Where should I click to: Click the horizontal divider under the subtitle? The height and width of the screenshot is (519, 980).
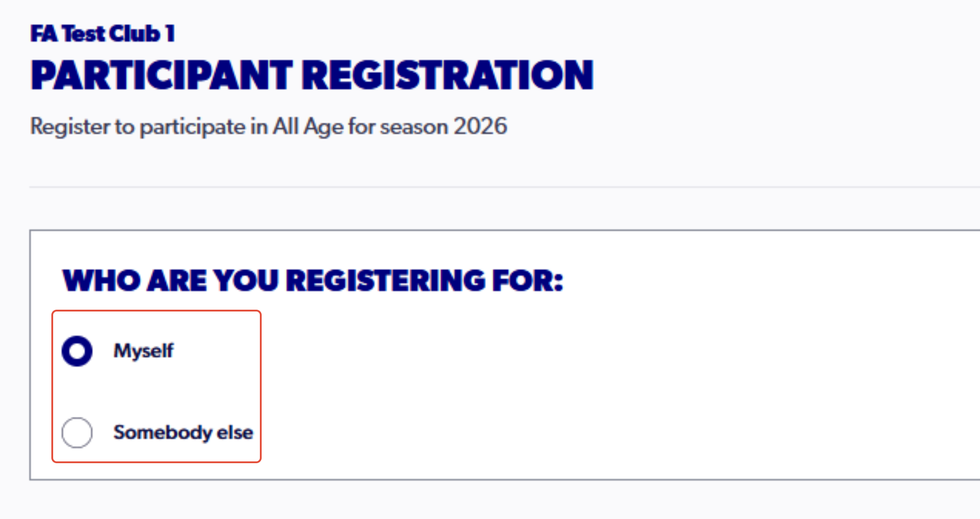(x=504, y=187)
